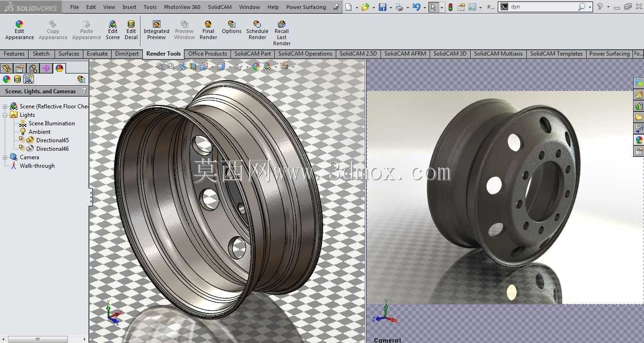Click the left panel horizontal scrollbar
Viewport: 644px width, 343px height.
tap(38, 339)
